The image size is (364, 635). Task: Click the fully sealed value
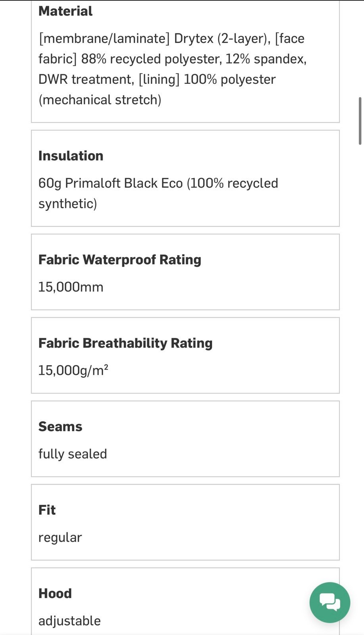click(73, 454)
